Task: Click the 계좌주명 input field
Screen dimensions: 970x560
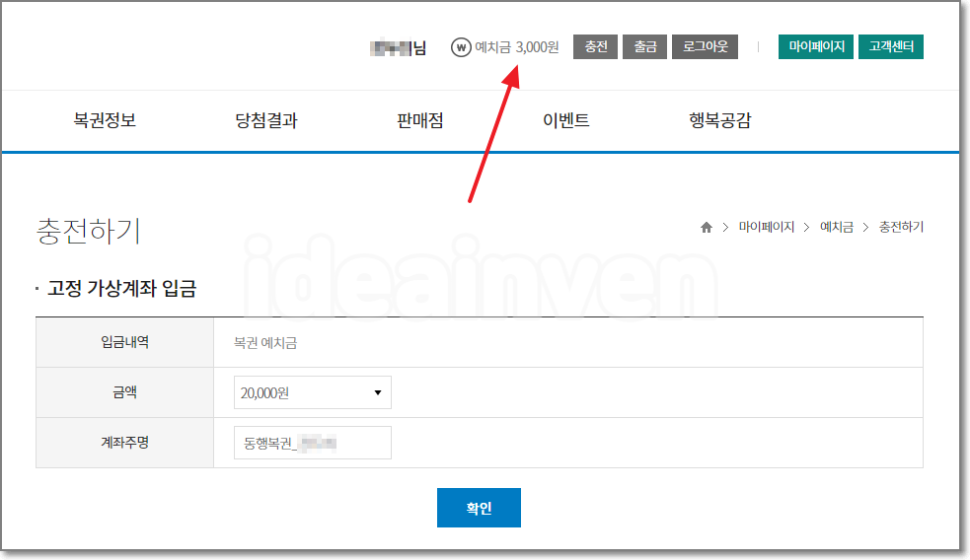Action: 313,443
